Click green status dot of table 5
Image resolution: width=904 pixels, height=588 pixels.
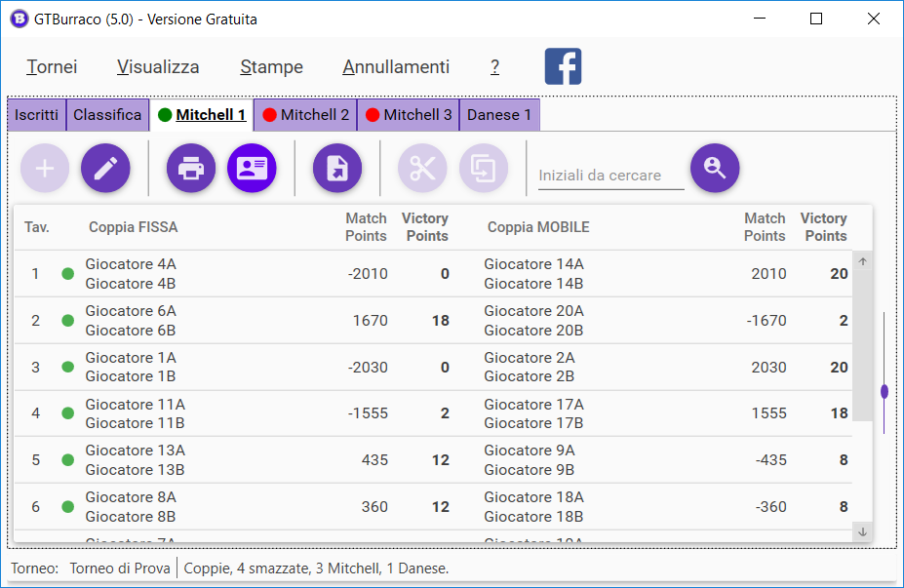click(68, 460)
